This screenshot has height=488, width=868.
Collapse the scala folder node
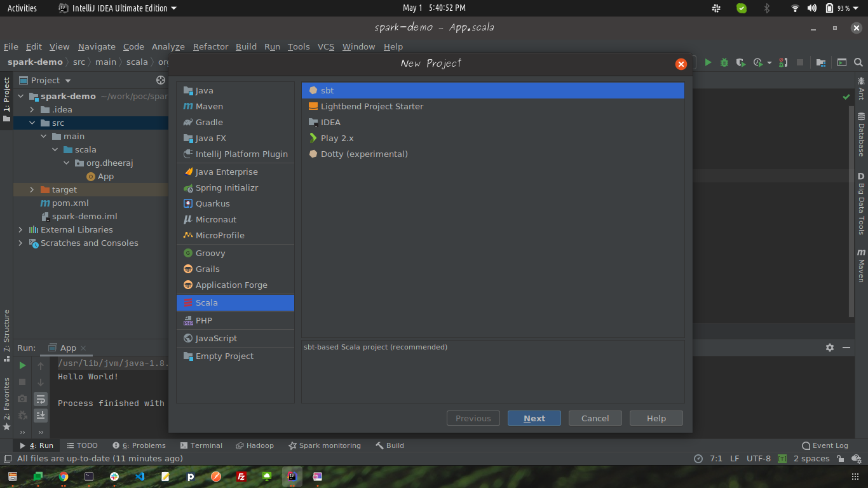pos(55,150)
